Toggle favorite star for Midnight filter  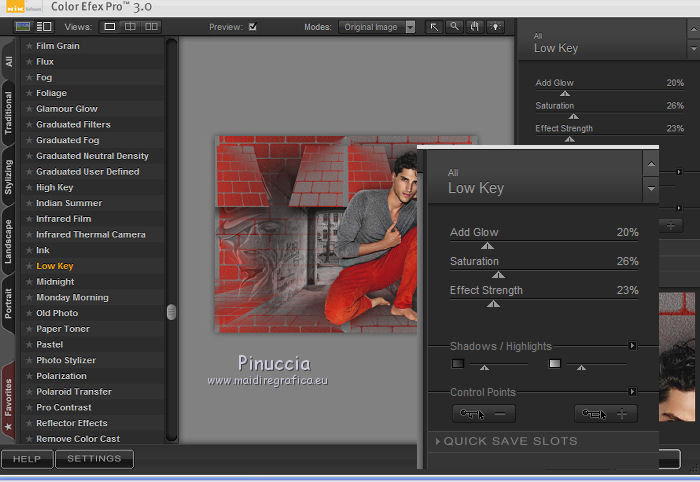(x=29, y=282)
